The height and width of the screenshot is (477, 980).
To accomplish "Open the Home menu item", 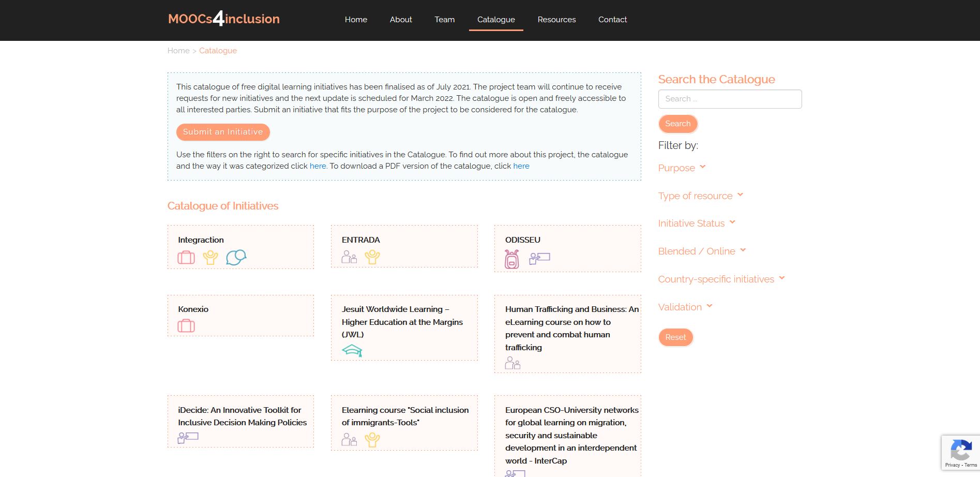I will click(356, 20).
